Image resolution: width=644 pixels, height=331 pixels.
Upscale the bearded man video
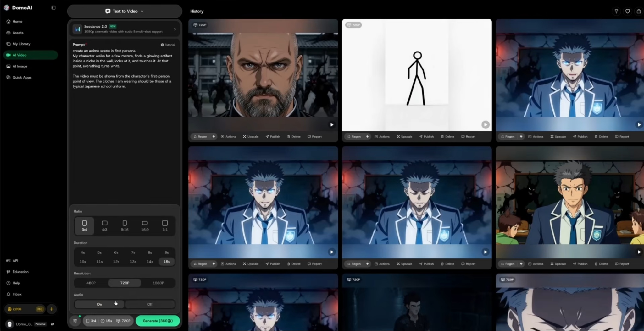click(x=251, y=137)
